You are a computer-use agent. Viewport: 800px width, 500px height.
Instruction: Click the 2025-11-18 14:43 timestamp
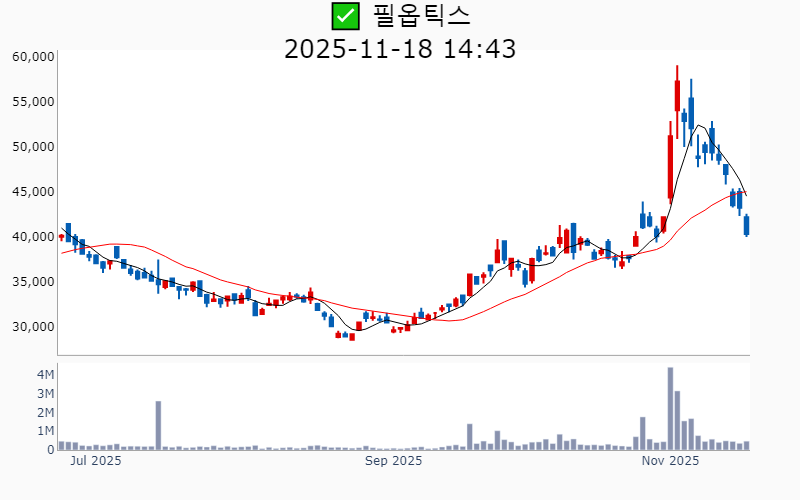pos(400,48)
